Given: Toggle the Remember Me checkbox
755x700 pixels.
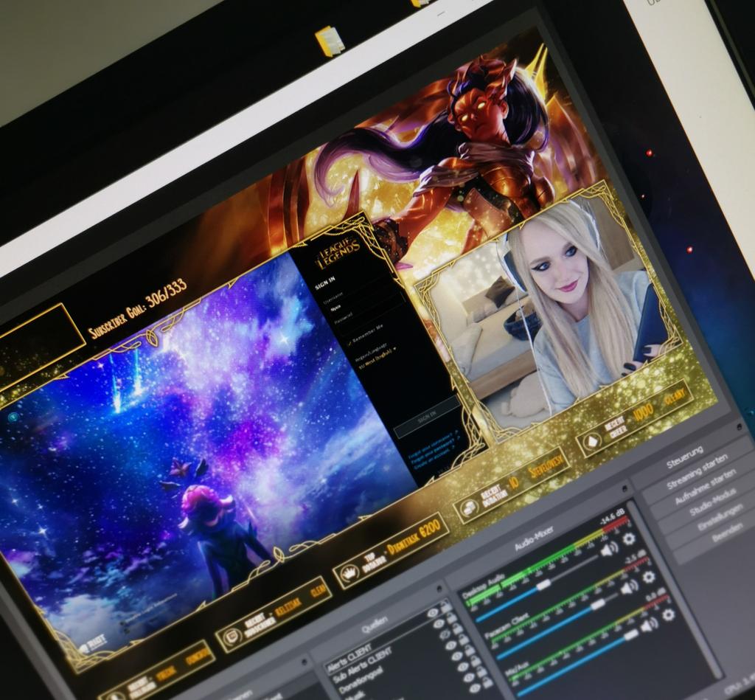Looking at the screenshot, I should click(x=350, y=344).
